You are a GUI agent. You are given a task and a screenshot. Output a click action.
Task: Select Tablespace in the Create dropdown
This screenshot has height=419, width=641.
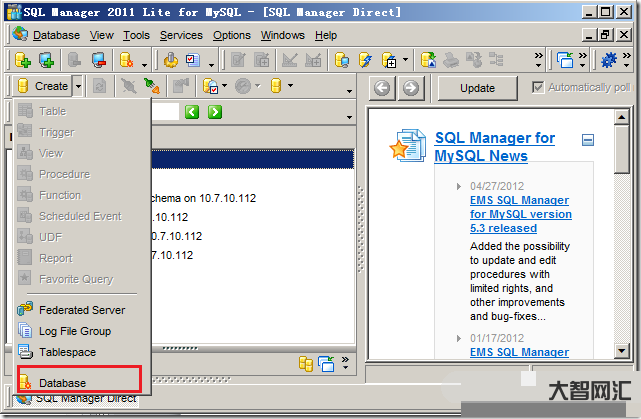67,352
